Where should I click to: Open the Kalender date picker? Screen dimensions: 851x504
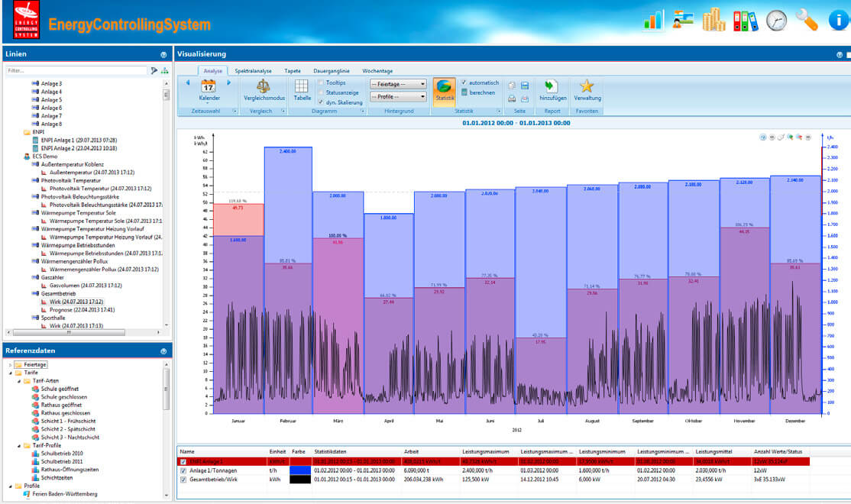click(x=209, y=89)
